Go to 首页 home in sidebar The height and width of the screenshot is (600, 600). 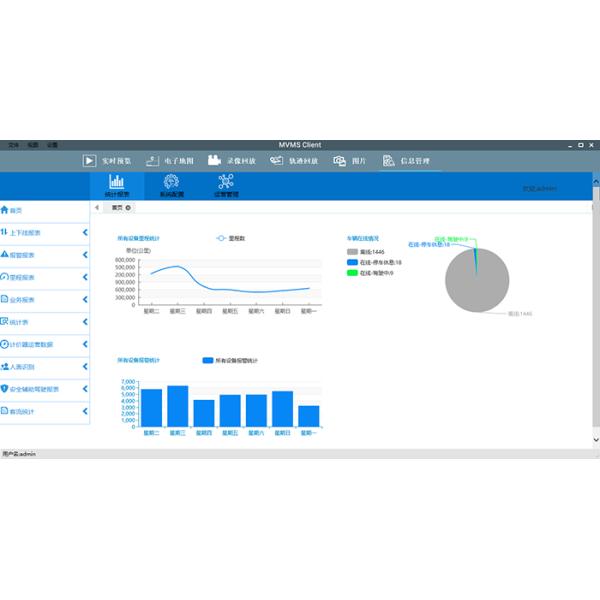tap(15, 210)
